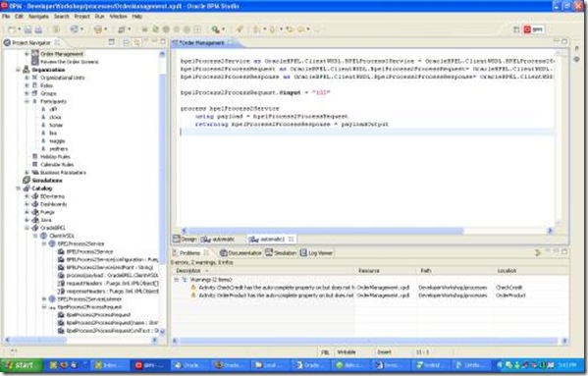The height and width of the screenshot is (376, 588).
Task: Open the dropdown arrow beside the New icon
Action: click(19, 29)
